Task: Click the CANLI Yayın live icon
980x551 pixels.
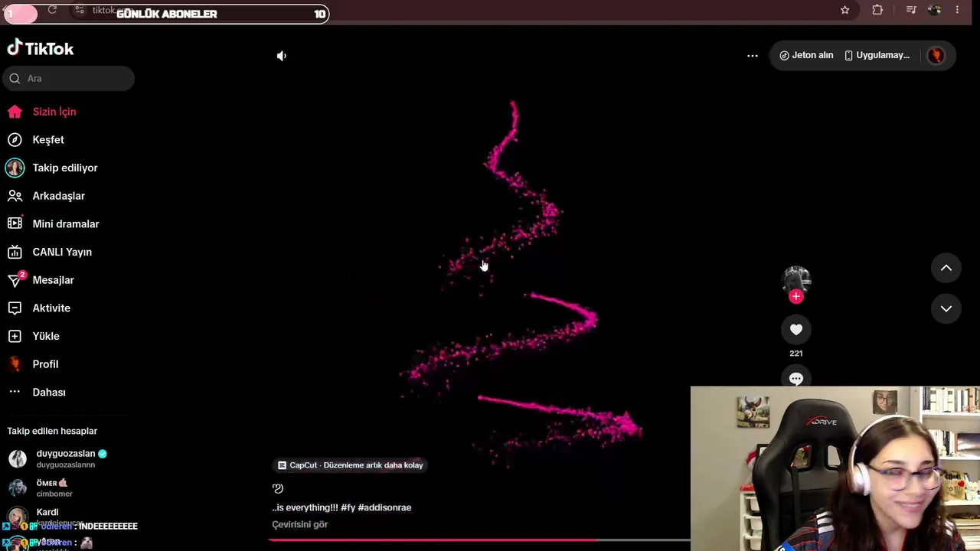Action: tap(15, 252)
